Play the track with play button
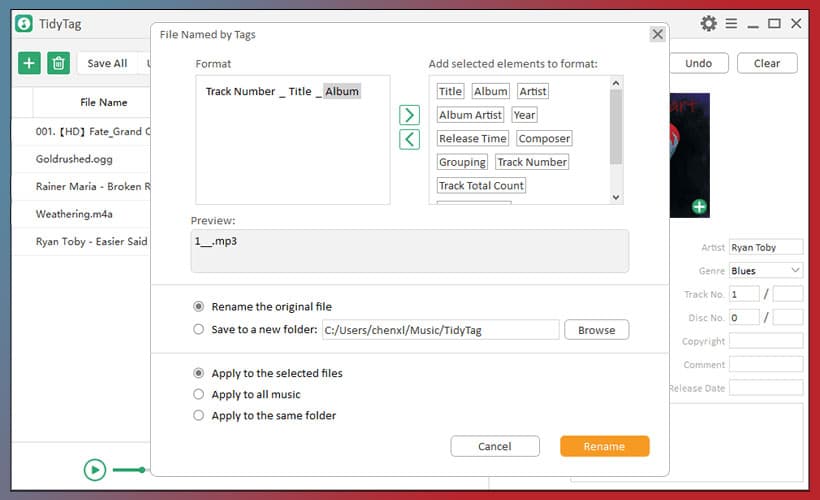820x500 pixels. [x=95, y=470]
